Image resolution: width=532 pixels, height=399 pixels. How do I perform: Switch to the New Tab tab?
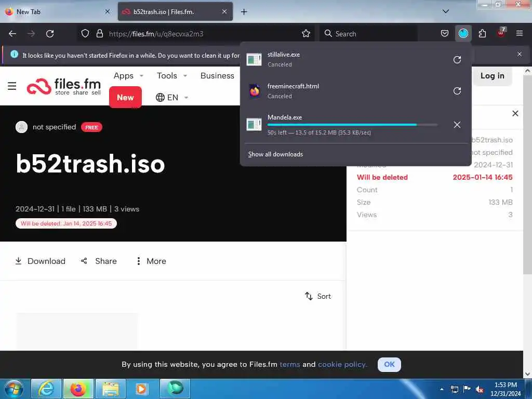[58, 11]
